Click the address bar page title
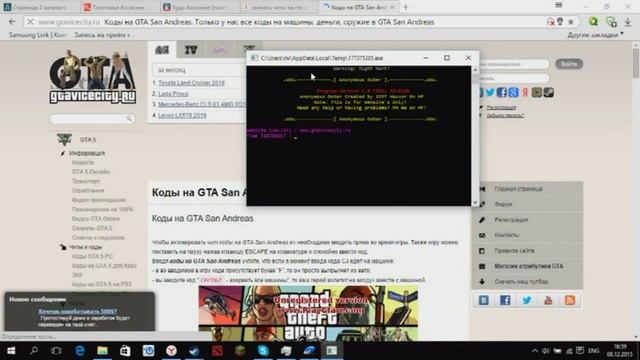Screen dimensions: 640x360 pos(269,22)
